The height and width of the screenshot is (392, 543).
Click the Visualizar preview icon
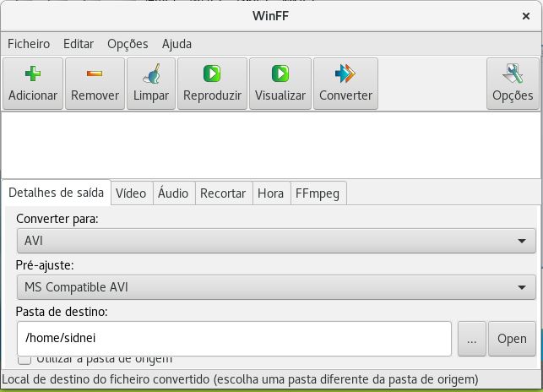[x=280, y=73]
